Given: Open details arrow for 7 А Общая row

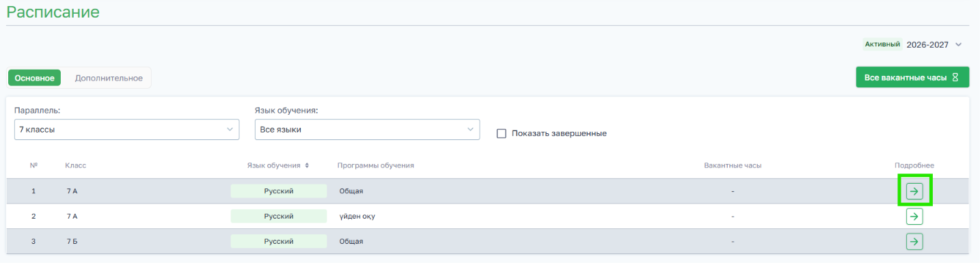Looking at the screenshot, I should pos(914,191).
